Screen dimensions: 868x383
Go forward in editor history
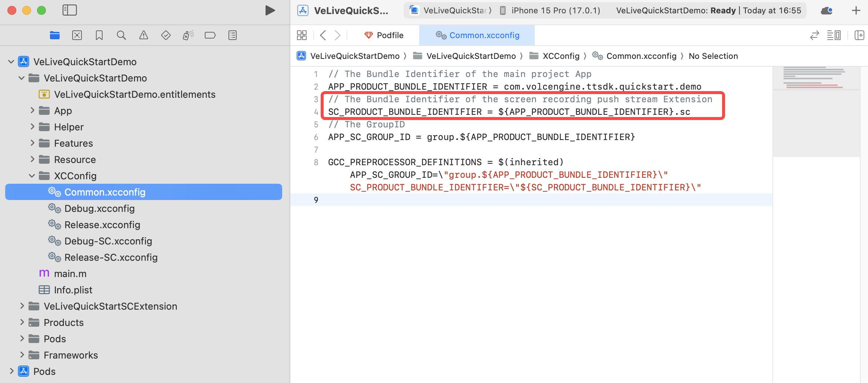[x=337, y=35]
